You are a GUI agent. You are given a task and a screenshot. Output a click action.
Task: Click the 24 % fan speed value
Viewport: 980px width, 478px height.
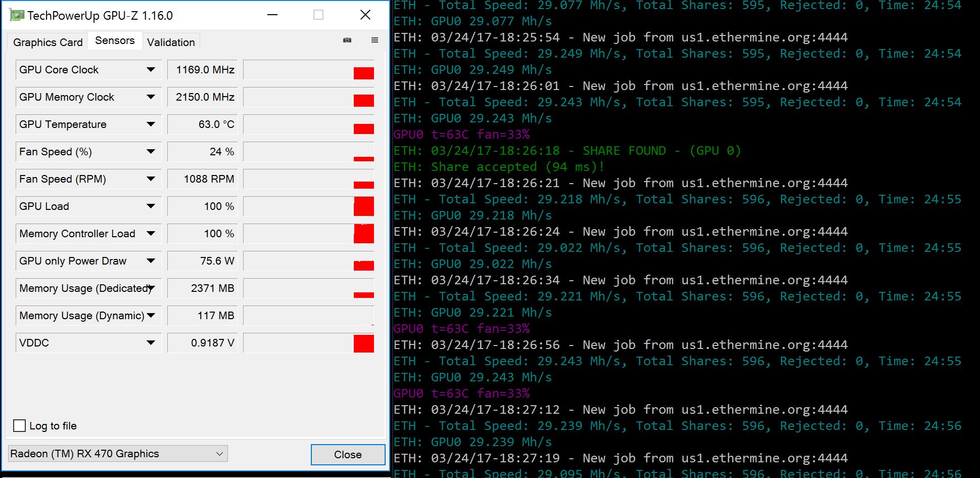(203, 152)
